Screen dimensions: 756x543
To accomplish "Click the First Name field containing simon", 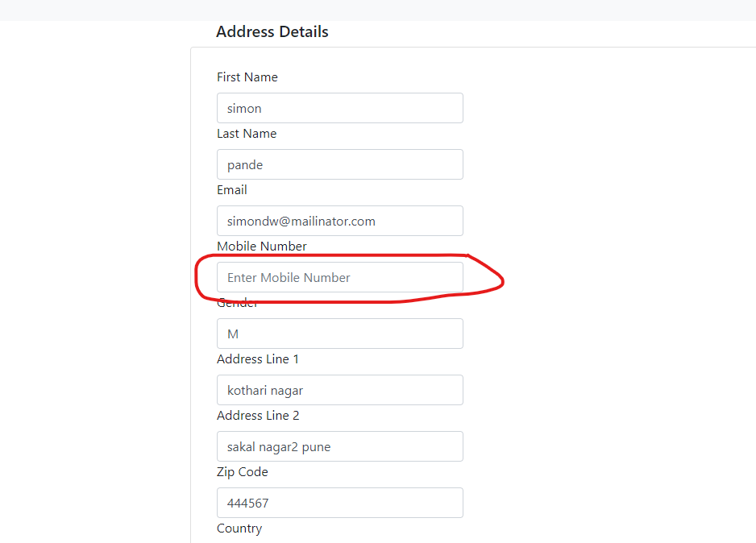I will [340, 108].
